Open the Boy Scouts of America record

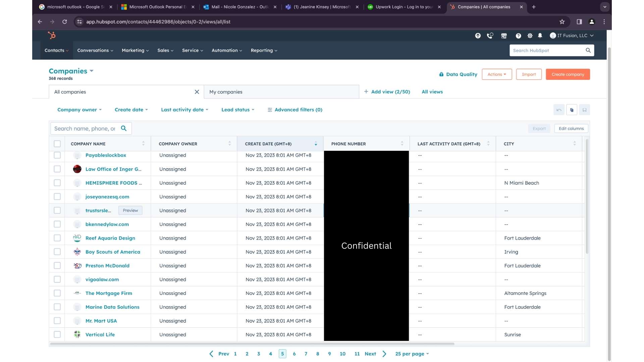point(113,252)
